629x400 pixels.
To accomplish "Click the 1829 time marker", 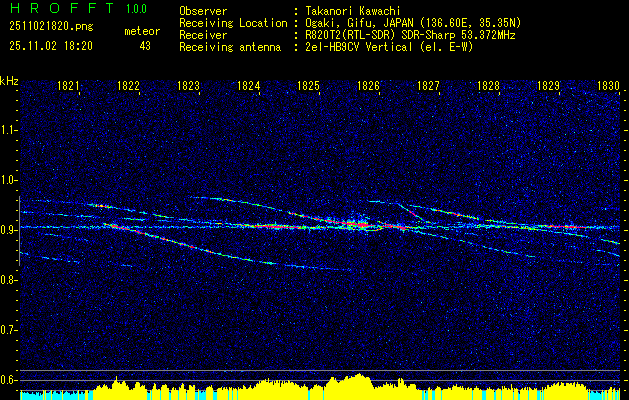I will click(x=548, y=85).
